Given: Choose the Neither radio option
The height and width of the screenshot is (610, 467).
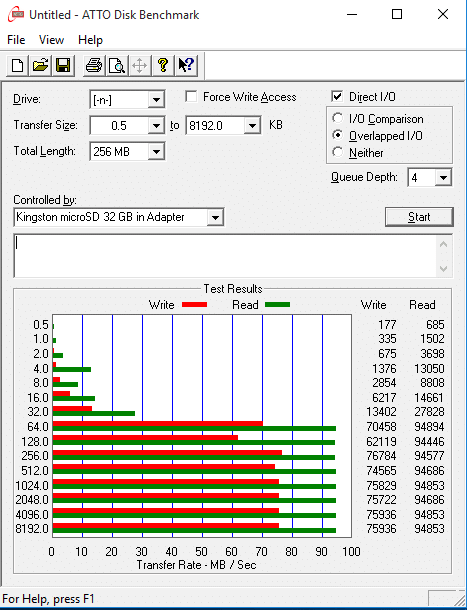Looking at the screenshot, I should 337,152.
